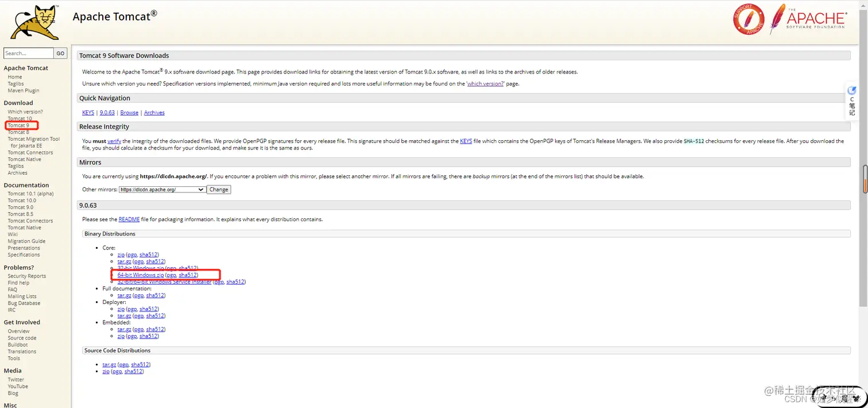Open Maven Plugin in the sidebar
The width and height of the screenshot is (868, 408).
[24, 91]
